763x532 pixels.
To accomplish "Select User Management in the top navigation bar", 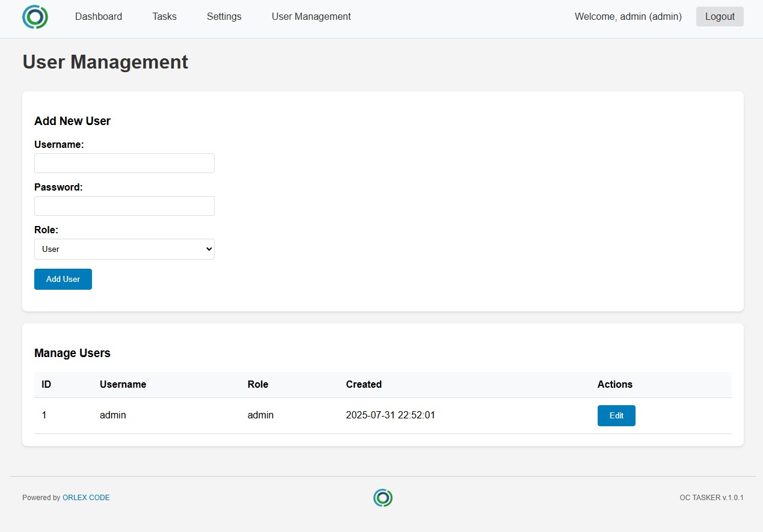I will (311, 17).
